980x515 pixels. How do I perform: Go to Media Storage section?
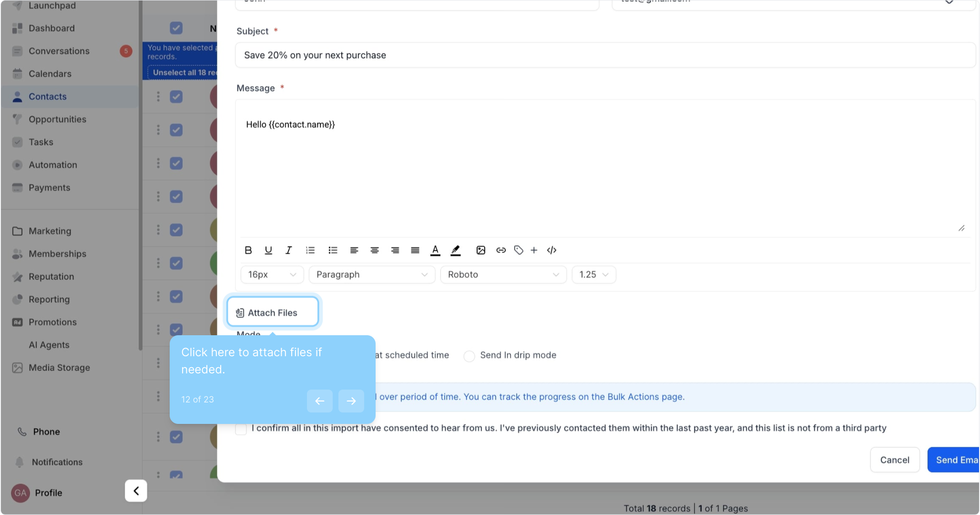tap(59, 368)
